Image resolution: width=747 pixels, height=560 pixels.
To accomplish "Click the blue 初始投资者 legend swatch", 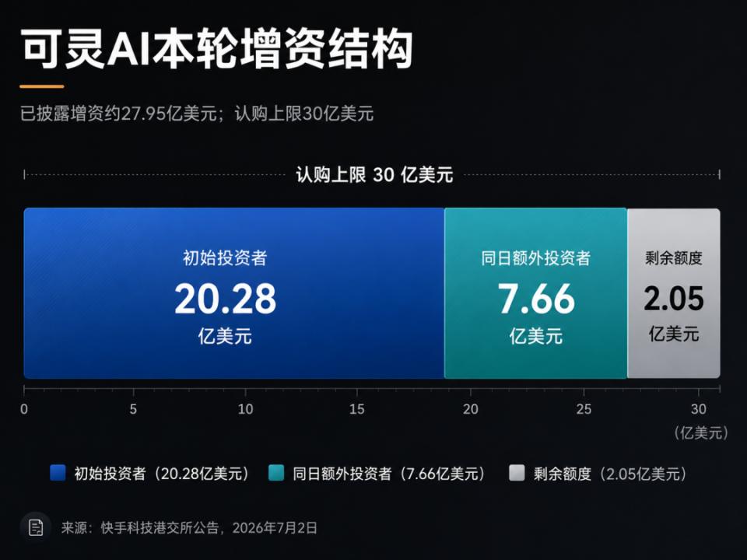I will 58,474.
